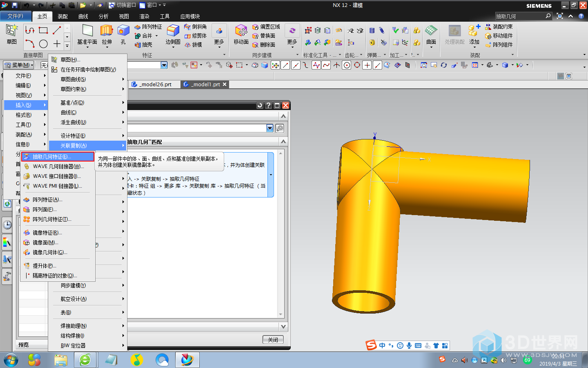Select the line sketch tool
The height and width of the screenshot is (368, 588).
coord(57,30)
